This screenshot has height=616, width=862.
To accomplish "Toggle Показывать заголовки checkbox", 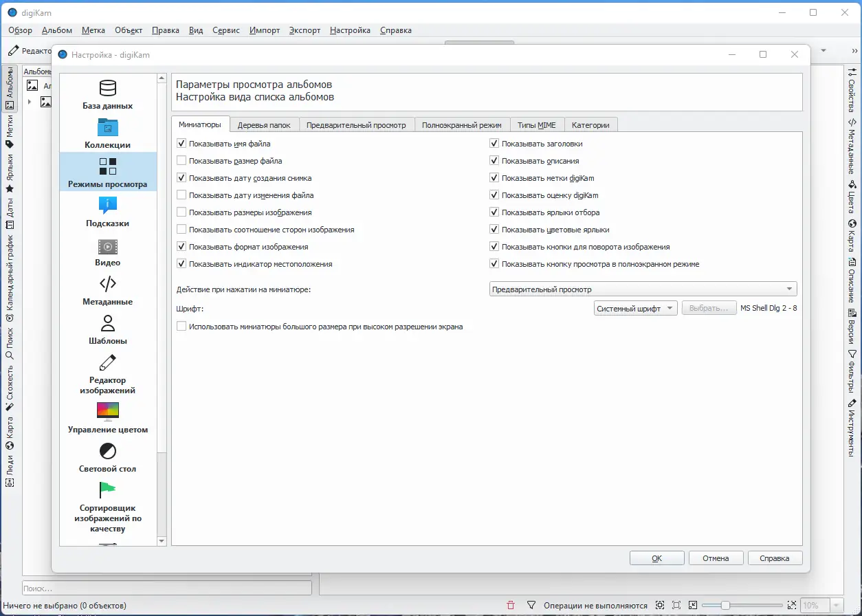I will [x=494, y=144].
